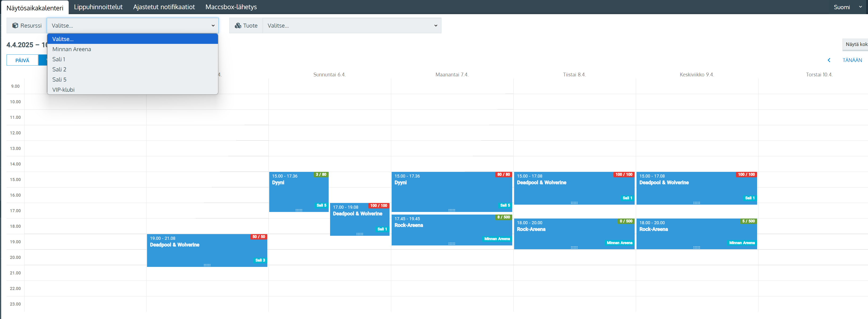Open the Lippuhinnoittelut tab
The height and width of the screenshot is (319, 868).
98,7
